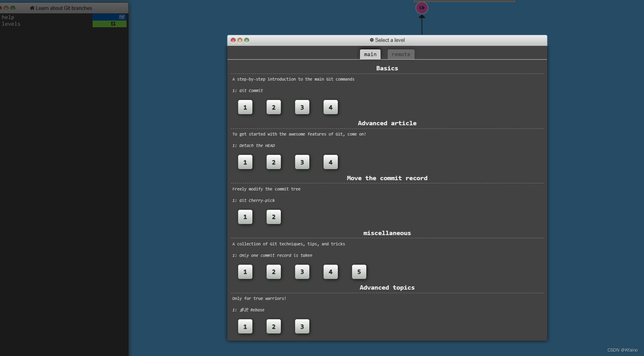Viewport: 644px width, 356px height.
Task: Select miscellaneous level 5
Action: point(359,272)
